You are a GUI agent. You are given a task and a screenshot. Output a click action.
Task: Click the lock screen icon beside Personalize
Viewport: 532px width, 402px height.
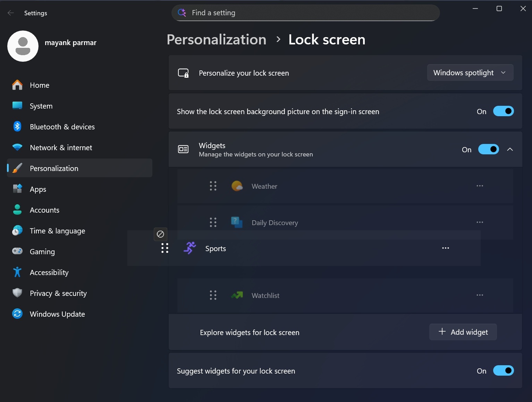point(183,73)
